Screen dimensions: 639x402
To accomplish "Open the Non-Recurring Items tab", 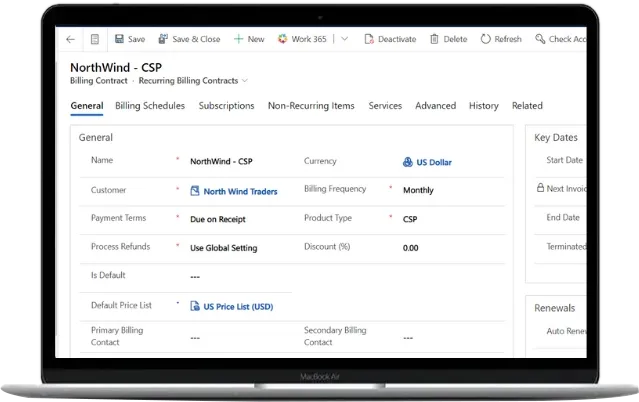I will (x=311, y=106).
